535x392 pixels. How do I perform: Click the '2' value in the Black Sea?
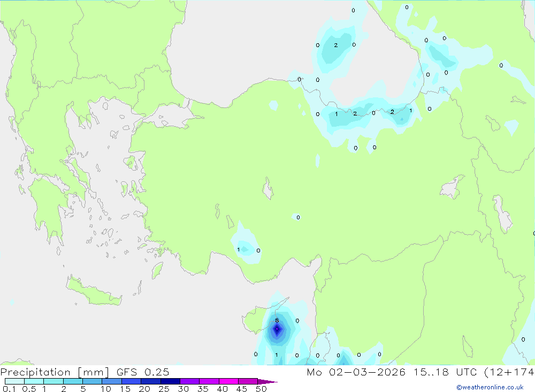tap(336, 45)
